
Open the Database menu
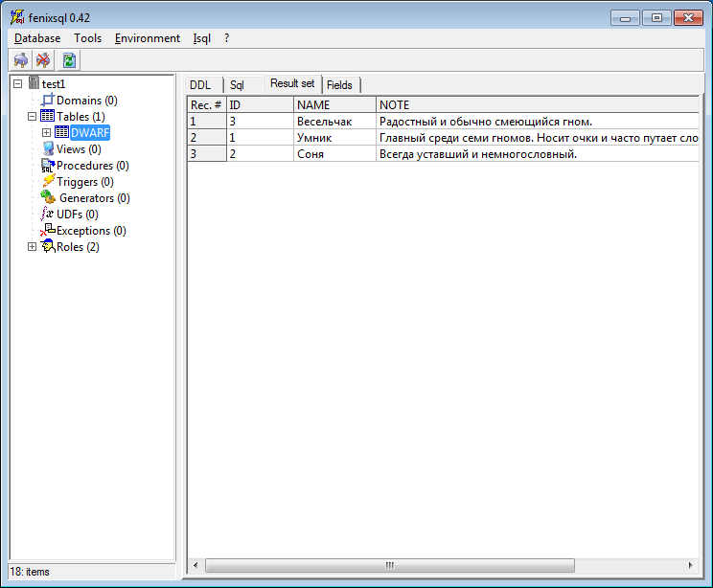[37, 38]
